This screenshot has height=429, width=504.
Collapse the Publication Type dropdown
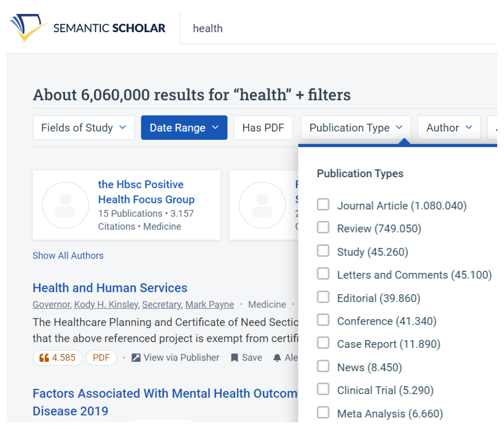[x=355, y=128]
